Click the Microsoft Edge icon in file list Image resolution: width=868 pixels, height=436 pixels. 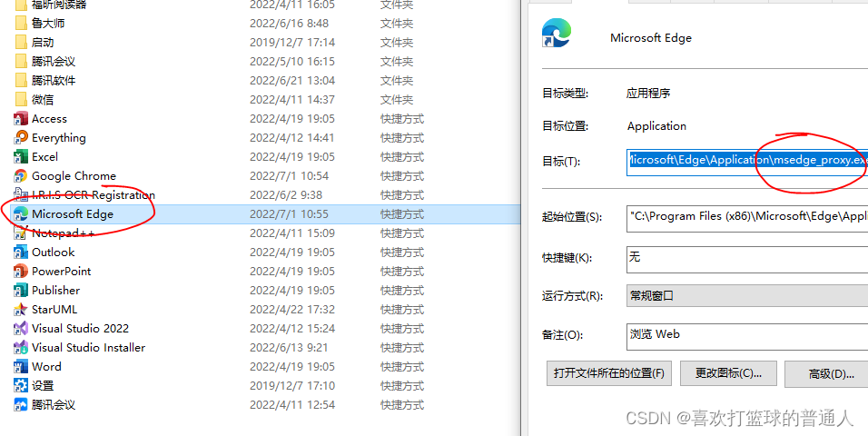pyautogui.click(x=21, y=213)
